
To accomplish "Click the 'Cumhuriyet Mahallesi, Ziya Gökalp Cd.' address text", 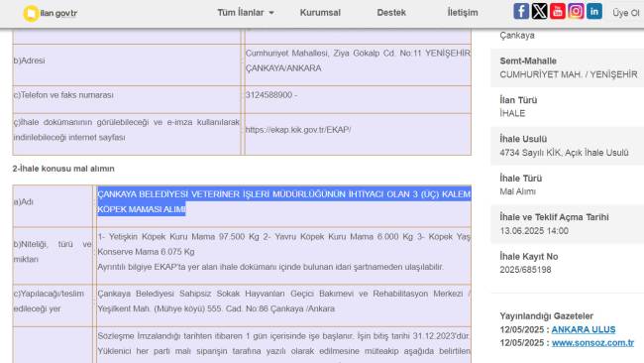I will [320, 54].
